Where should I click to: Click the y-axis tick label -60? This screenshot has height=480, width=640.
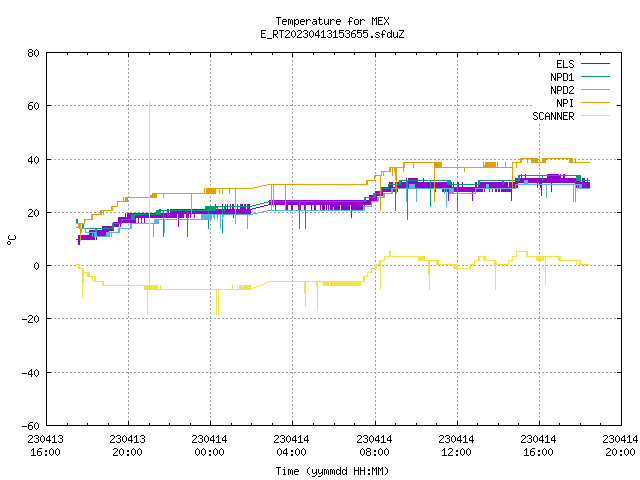pyautogui.click(x=31, y=426)
